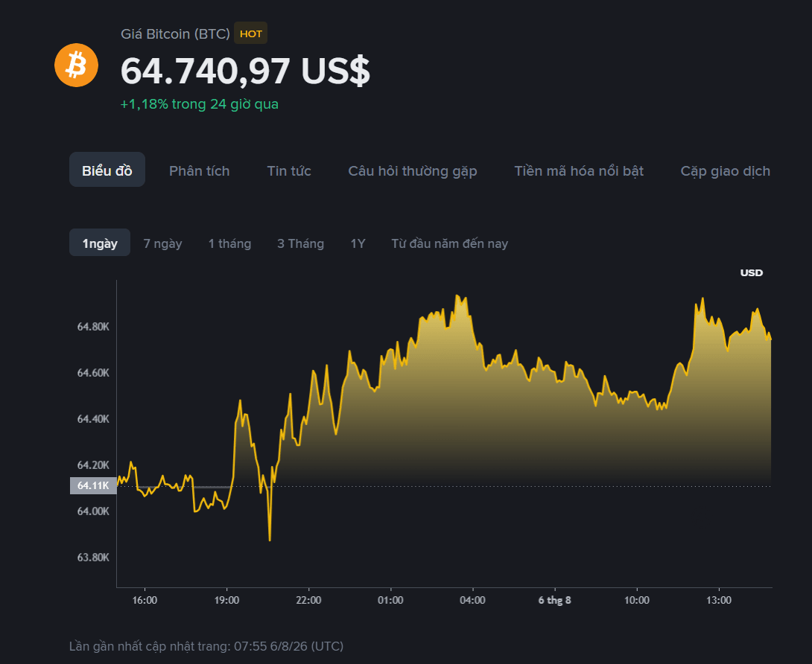Click the USD label above chart
This screenshot has height=664, width=812.
(x=751, y=272)
